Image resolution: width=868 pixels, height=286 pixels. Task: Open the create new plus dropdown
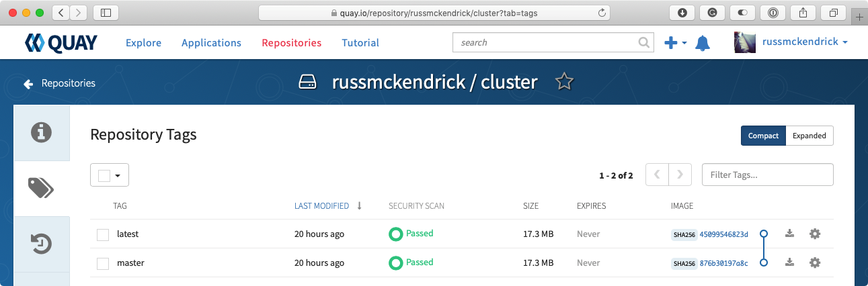click(675, 42)
